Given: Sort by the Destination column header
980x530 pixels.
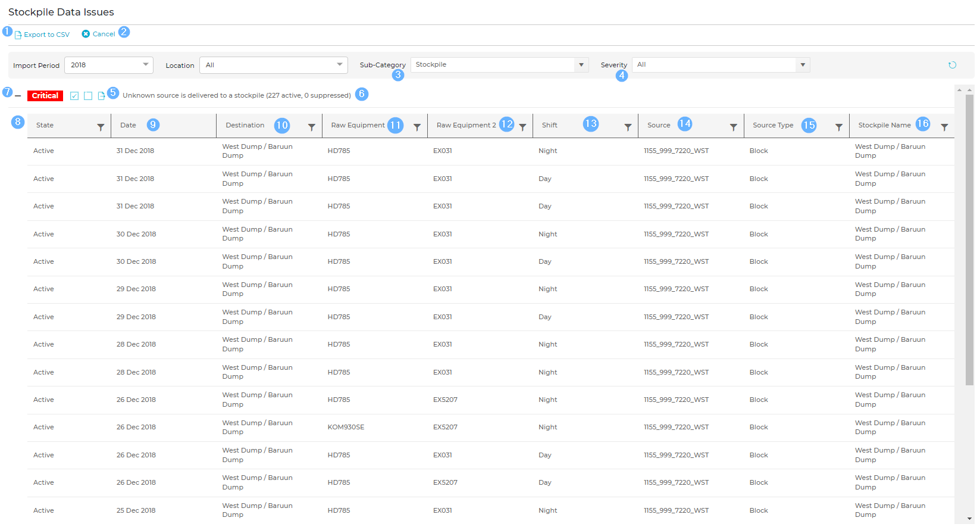Looking at the screenshot, I should 245,125.
